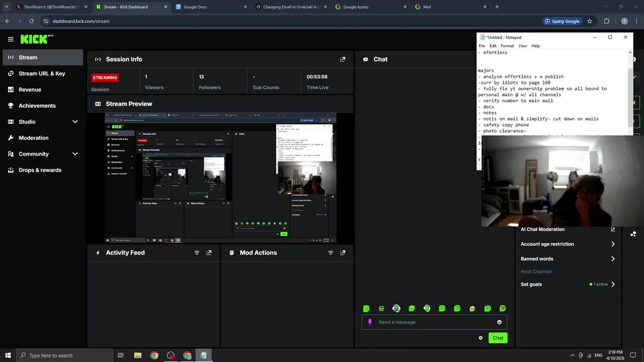Click ENG language indicator in tray
Screen dimensions: 644x362
(x=598, y=355)
